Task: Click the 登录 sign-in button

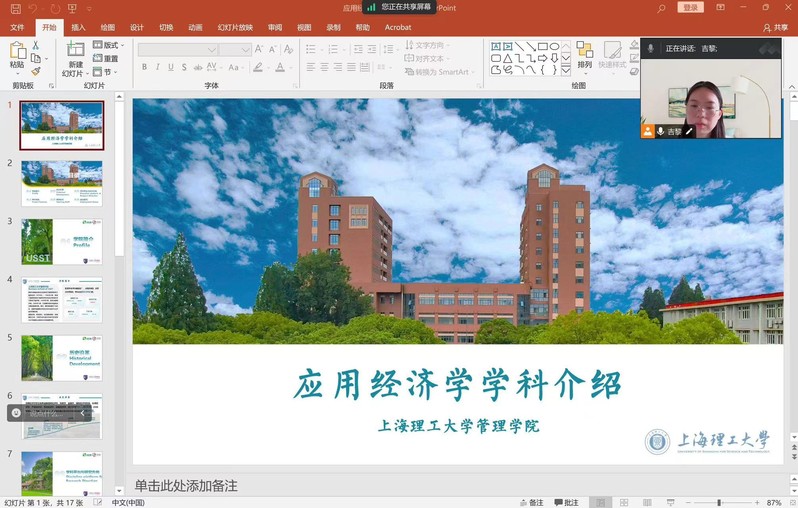Action: point(690,8)
